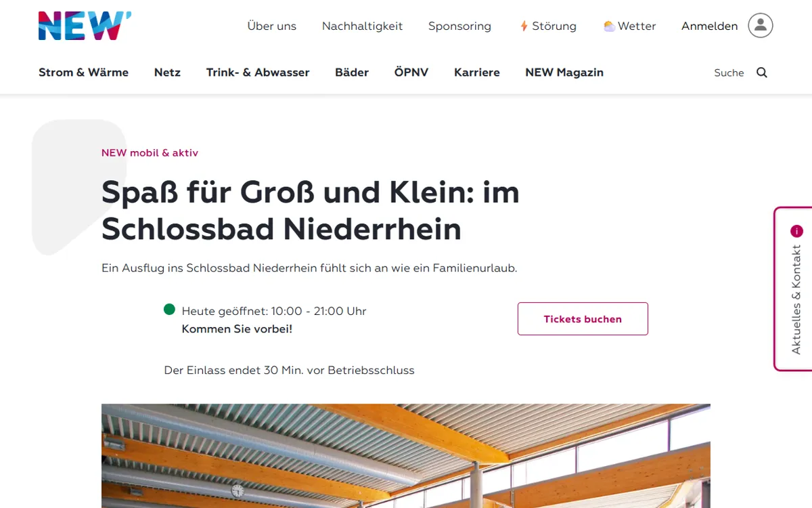Open the Strom & Wärme menu
The height and width of the screenshot is (508, 812).
(x=83, y=72)
